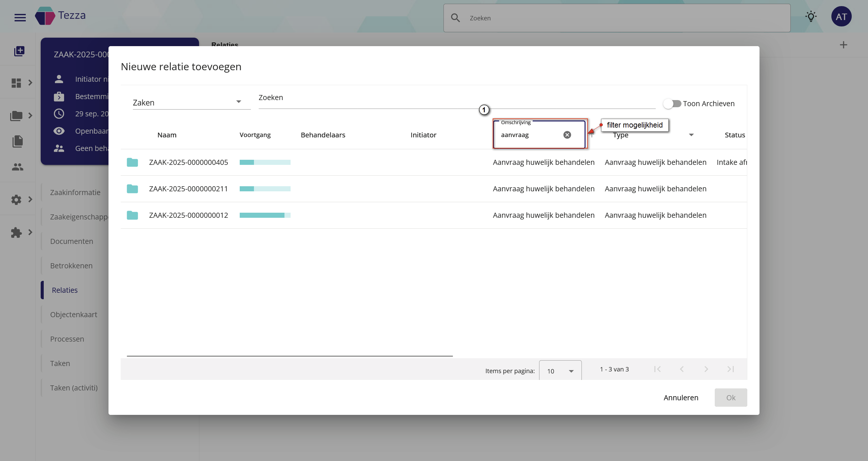
Task: Click the people group sidebar icon
Action: point(18,167)
